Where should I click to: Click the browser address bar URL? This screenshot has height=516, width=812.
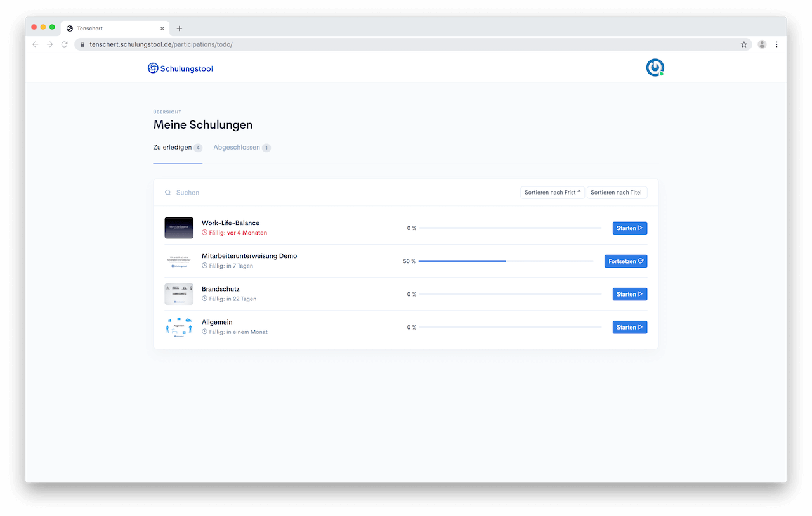coord(161,44)
